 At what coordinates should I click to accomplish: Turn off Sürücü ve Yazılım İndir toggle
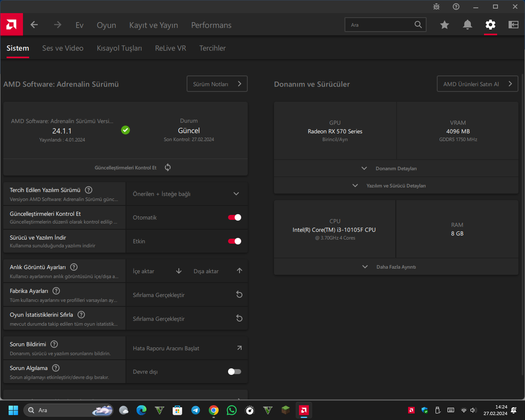pyautogui.click(x=235, y=241)
